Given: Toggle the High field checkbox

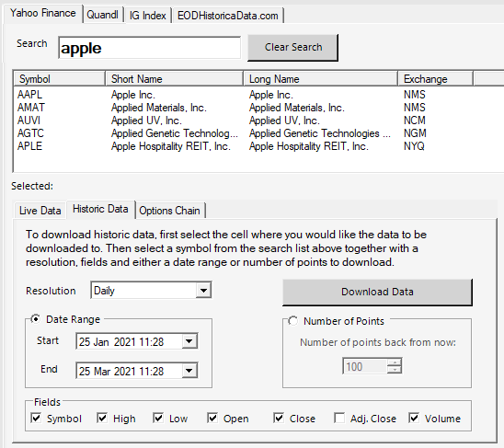Looking at the screenshot, I should 102,418.
